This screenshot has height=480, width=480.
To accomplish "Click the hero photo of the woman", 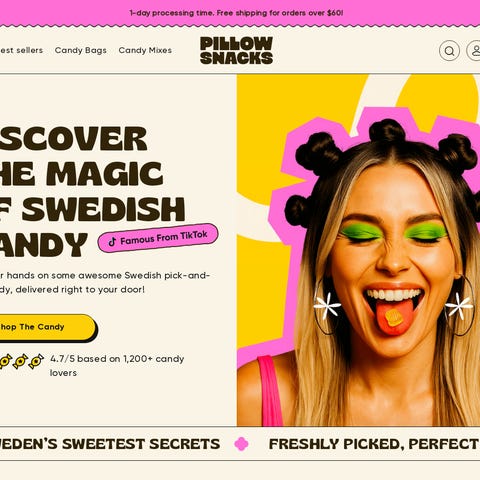I will [x=358, y=250].
